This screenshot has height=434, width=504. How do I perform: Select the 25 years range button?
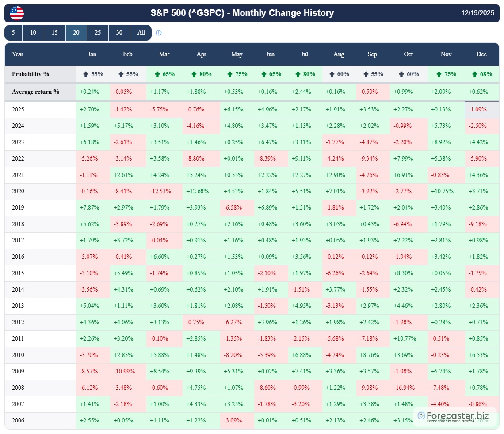[x=98, y=33]
